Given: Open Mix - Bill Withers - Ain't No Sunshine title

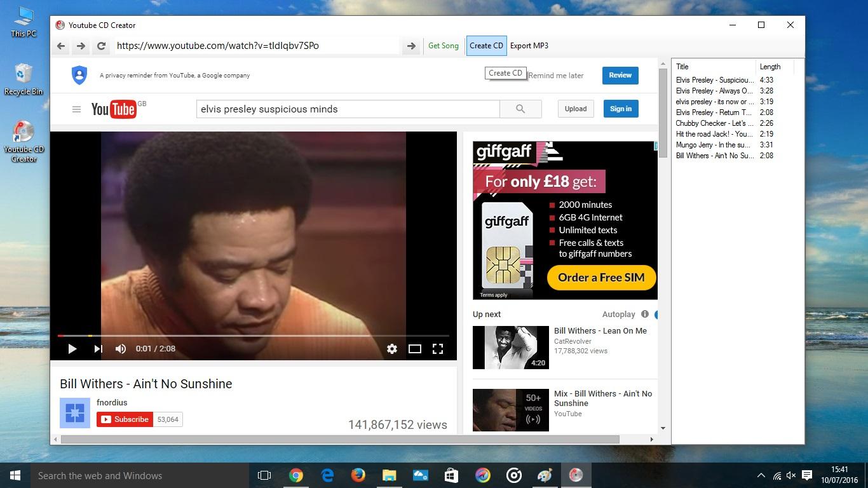Looking at the screenshot, I should (603, 398).
